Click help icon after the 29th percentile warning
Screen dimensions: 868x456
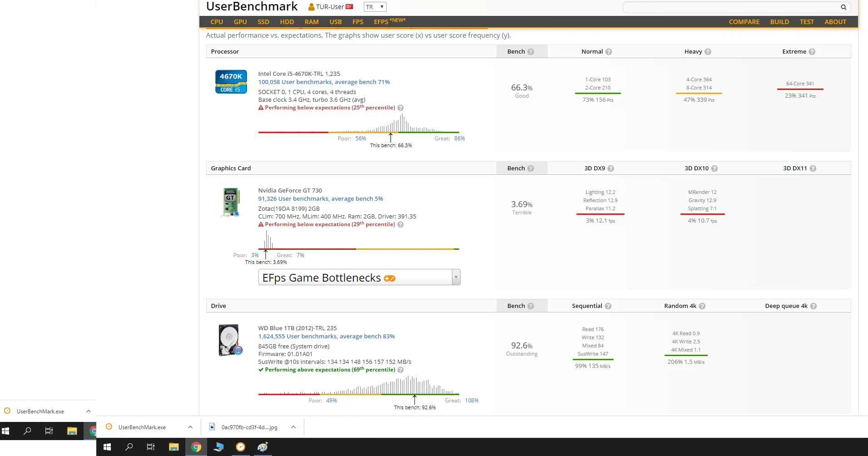(x=401, y=225)
